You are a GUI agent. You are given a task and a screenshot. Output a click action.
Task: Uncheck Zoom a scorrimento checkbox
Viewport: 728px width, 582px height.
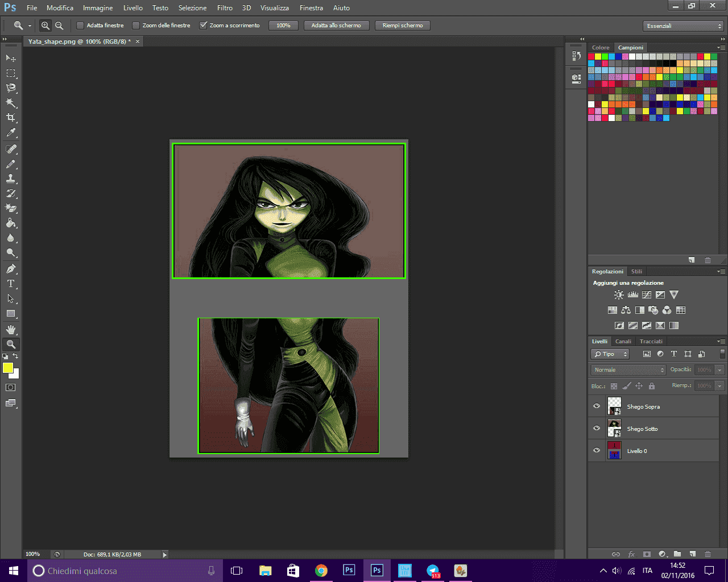203,26
